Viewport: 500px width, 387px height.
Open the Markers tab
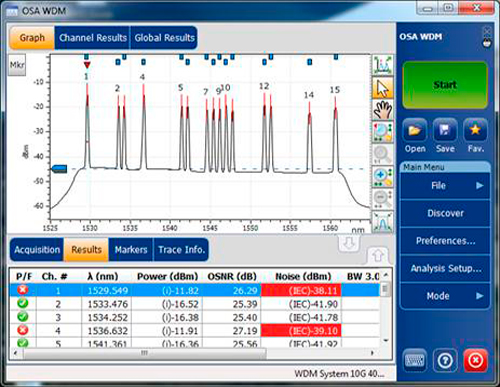[x=131, y=250]
